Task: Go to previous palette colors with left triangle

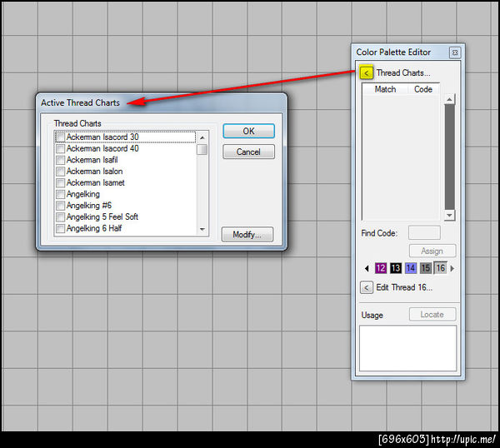Action: (x=367, y=269)
